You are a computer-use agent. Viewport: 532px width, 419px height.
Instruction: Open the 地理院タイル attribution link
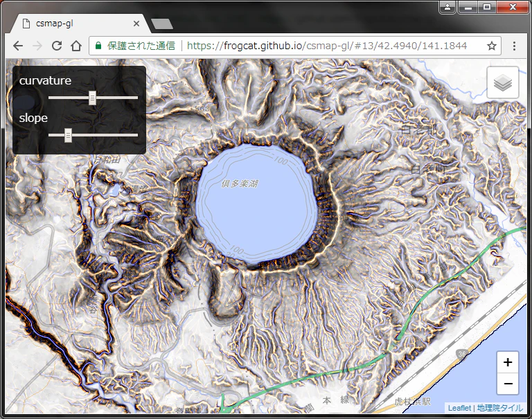pyautogui.click(x=499, y=408)
